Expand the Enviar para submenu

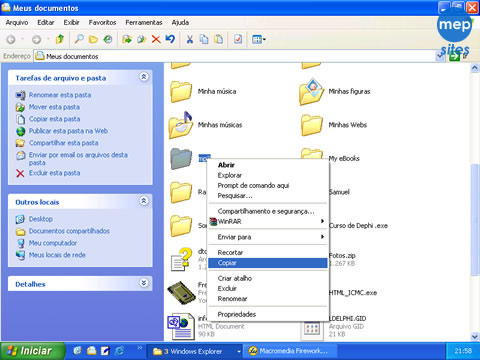coord(268,237)
